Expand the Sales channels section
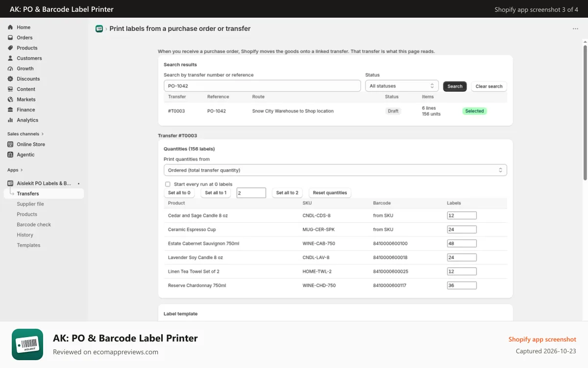 25,134
